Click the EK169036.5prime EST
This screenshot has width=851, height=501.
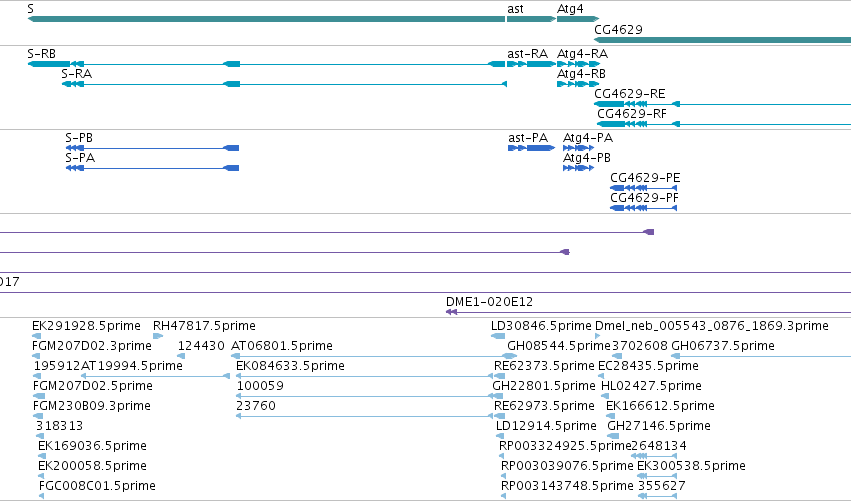click(41, 456)
